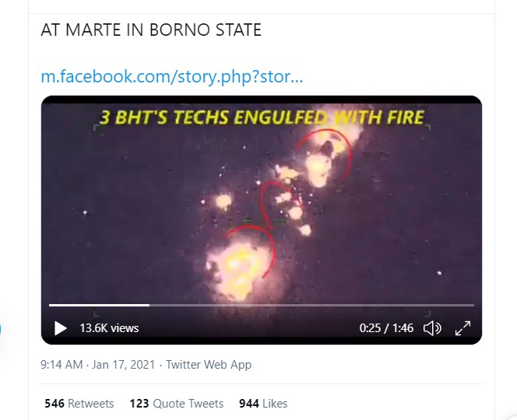Click the 0:25 / 1:46 time display
The width and height of the screenshot is (517, 420).
point(386,328)
